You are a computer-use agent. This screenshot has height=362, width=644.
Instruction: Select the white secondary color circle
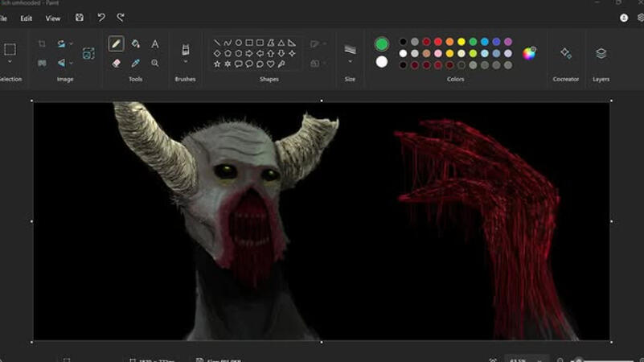coord(382,62)
